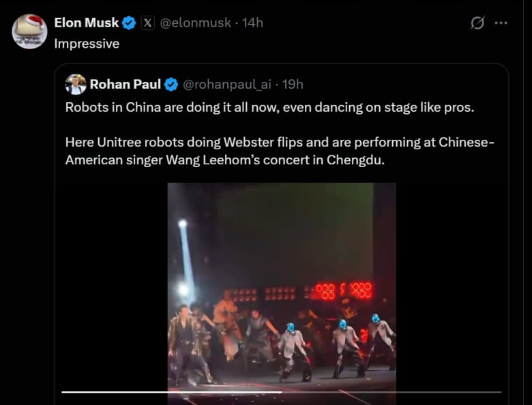Click the X affiliation badge
The image size is (532, 405).
coord(148,23)
